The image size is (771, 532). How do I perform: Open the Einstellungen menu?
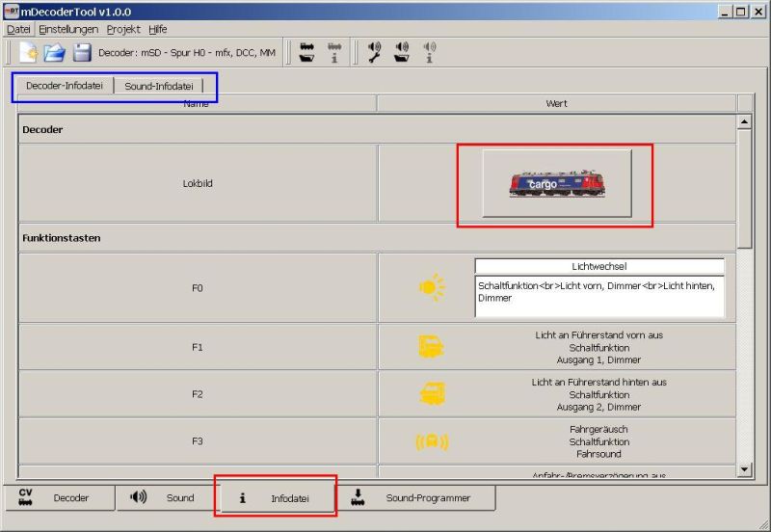[x=68, y=30]
